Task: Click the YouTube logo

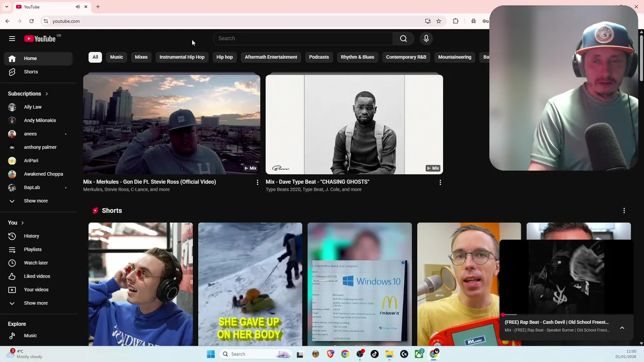Action: click(40, 39)
